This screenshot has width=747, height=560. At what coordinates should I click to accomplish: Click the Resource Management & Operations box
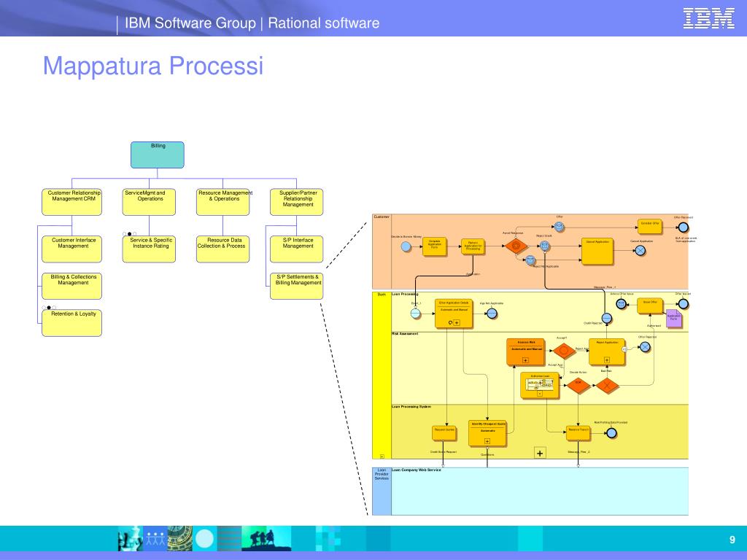pos(223,202)
